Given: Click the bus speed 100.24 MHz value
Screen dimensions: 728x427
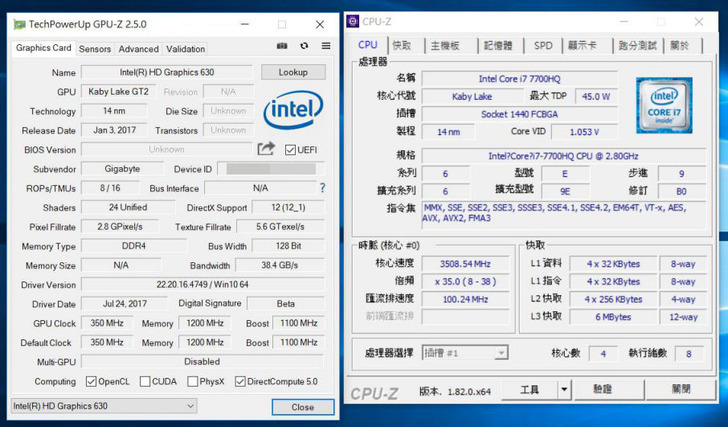Looking at the screenshot, I should (x=465, y=299).
